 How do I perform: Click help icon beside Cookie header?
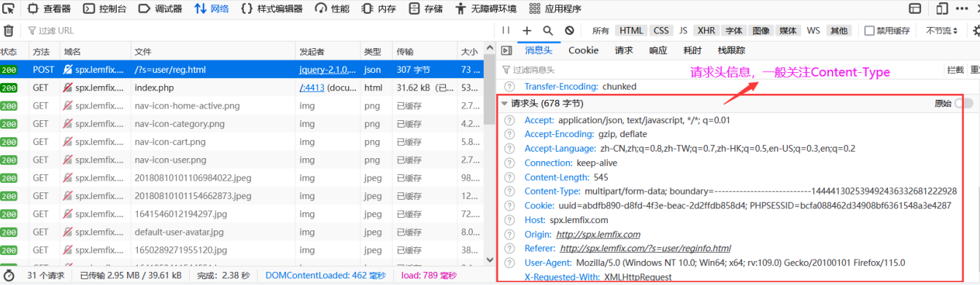click(509, 206)
